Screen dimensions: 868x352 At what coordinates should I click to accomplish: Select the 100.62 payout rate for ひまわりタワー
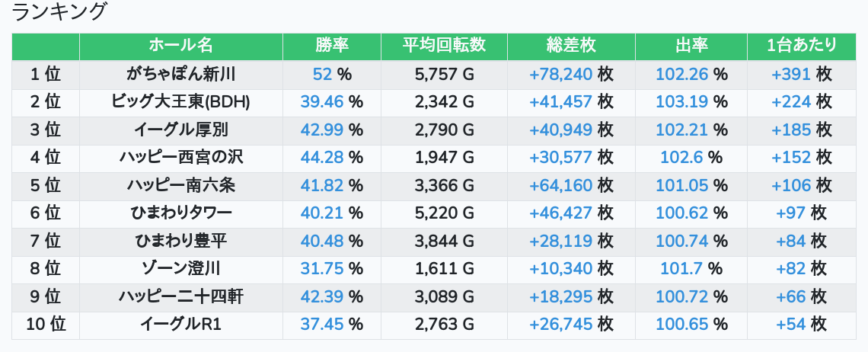(681, 213)
